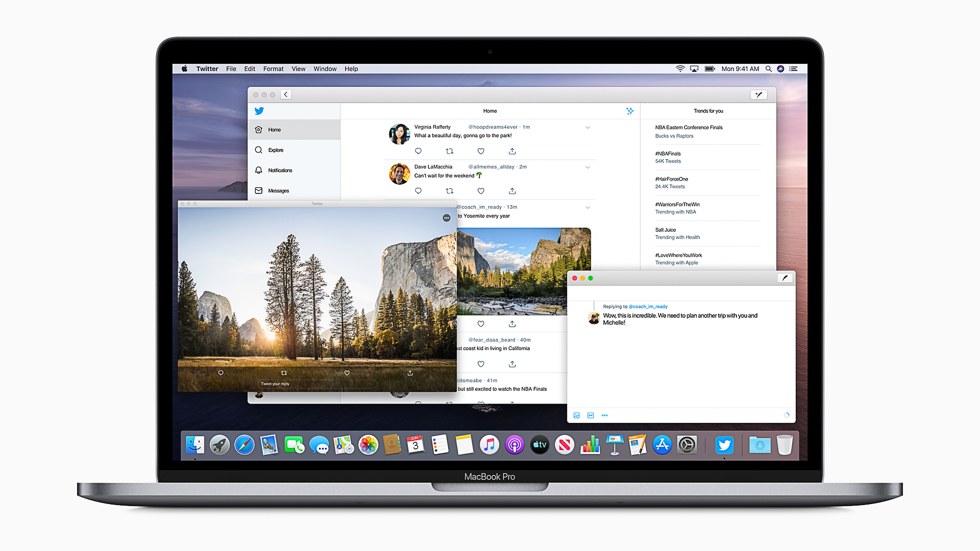Open Notification Center in menu bar
This screenshot has width=980, height=551.
click(793, 69)
